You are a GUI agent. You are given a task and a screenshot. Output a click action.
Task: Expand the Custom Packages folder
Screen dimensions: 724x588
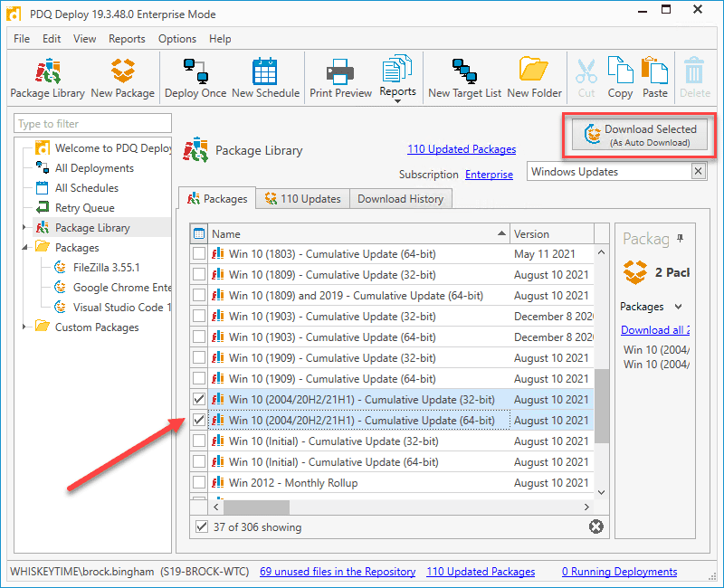click(24, 327)
